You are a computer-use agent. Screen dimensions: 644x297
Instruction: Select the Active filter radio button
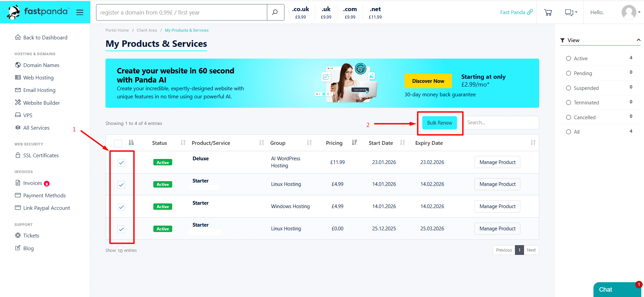pos(569,59)
